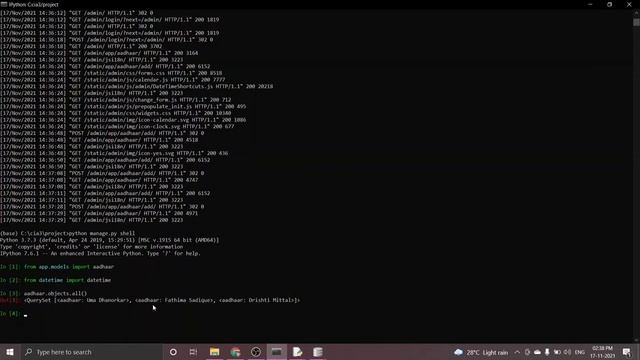Open the notification center icon
Screen dimensions: 640x360
[627, 352]
